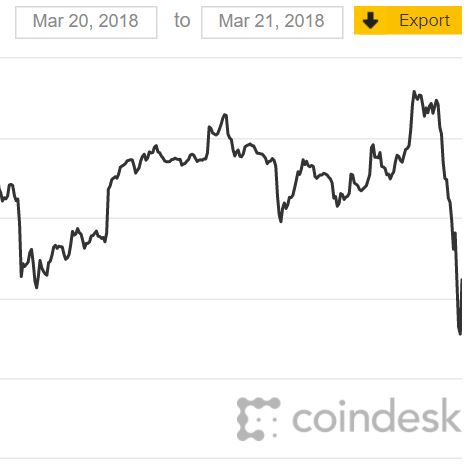Click the mid-chart peak of the price line
Screen dimensions: 469x473
coord(225,115)
